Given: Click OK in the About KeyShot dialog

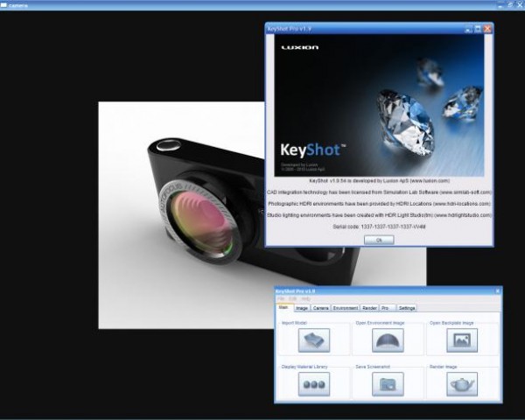Looking at the screenshot, I should point(379,240).
